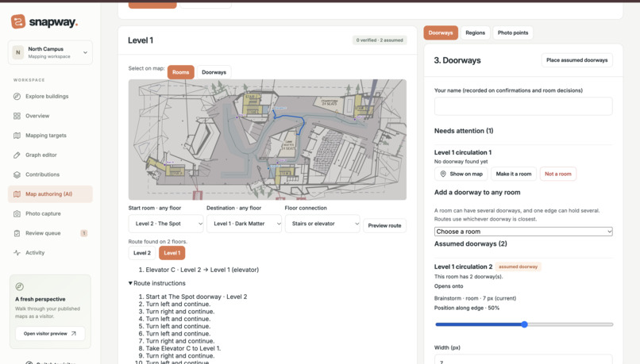Viewport: 640px width, 364px height.
Task: Open Photo capture camera icon
Action: pyautogui.click(x=17, y=213)
